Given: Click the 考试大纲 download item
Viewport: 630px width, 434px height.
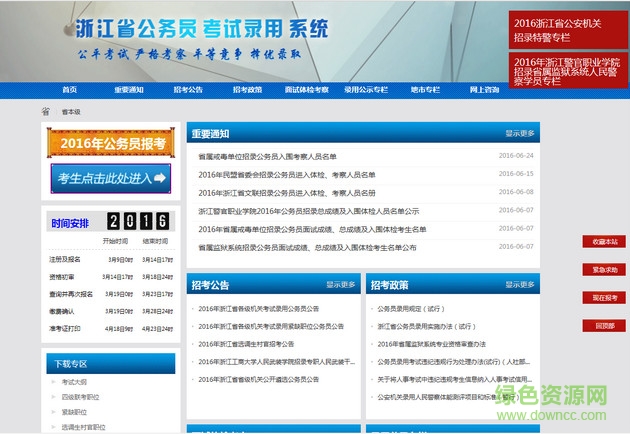Looking at the screenshot, I should [x=74, y=382].
